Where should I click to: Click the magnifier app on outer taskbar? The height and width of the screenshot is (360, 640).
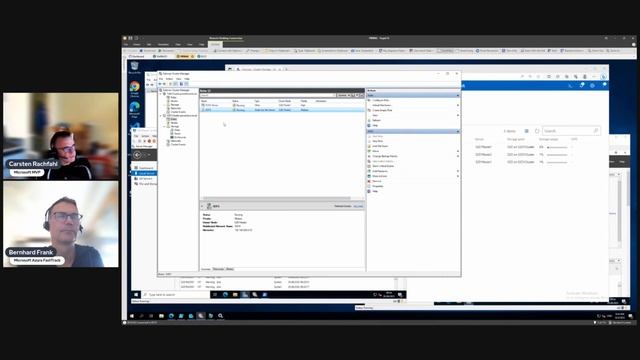click(220, 316)
